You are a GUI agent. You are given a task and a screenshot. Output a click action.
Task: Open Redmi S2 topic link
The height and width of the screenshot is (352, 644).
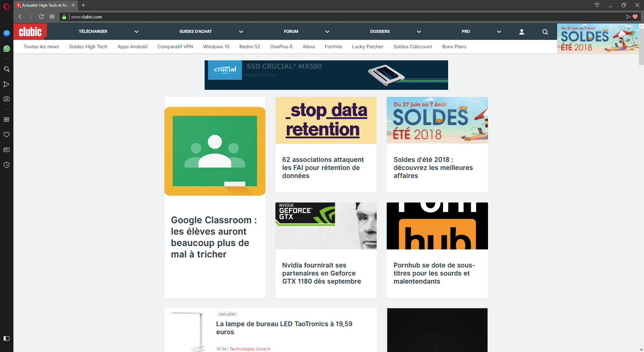(250, 47)
